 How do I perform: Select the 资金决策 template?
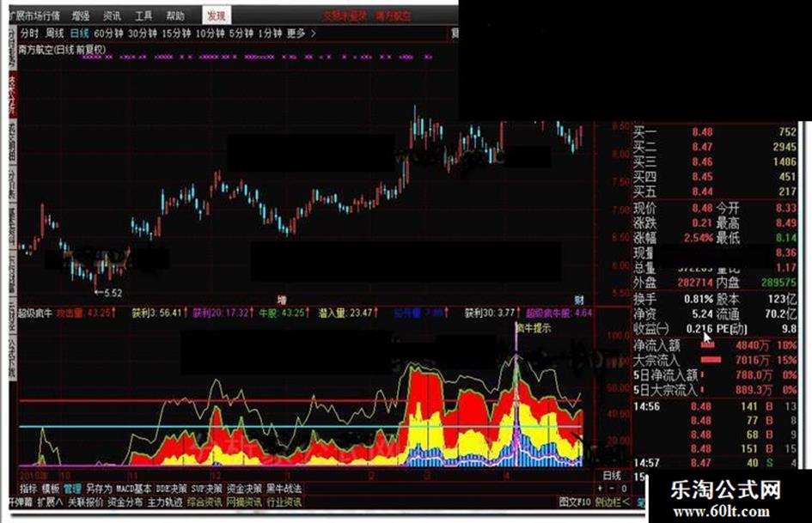(244, 489)
